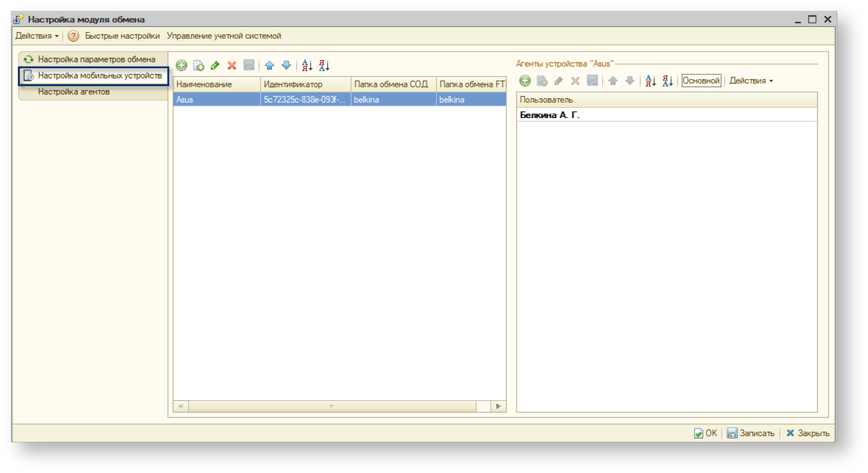This screenshot has width=868, height=473.
Task: Sort the devices list ascending
Action: click(x=307, y=65)
